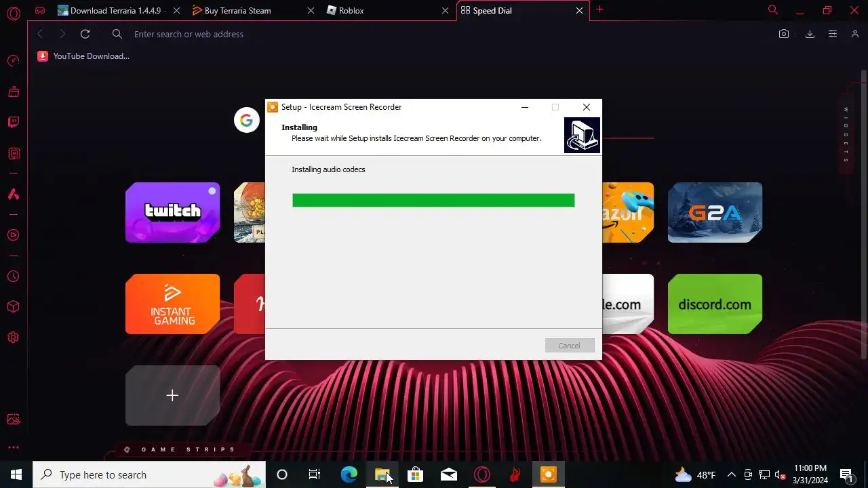Open YouTube Download bookmark
This screenshot has width=868, height=488.
pos(83,56)
